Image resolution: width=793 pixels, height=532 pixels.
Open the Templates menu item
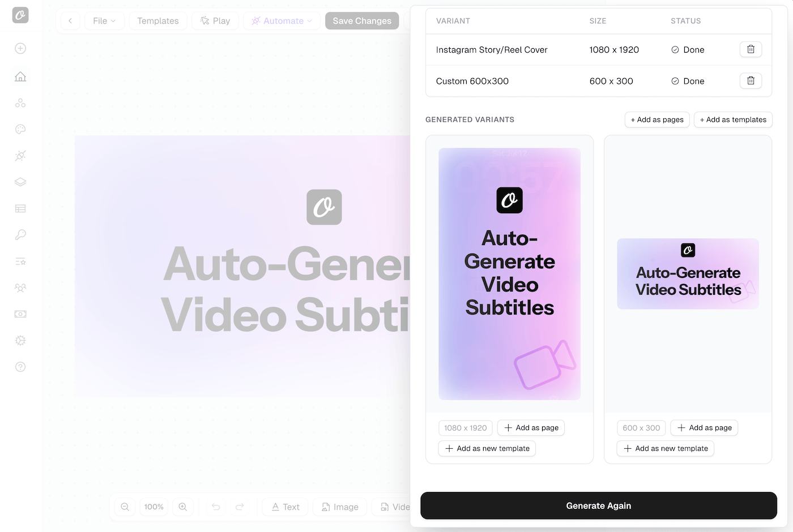pos(158,21)
